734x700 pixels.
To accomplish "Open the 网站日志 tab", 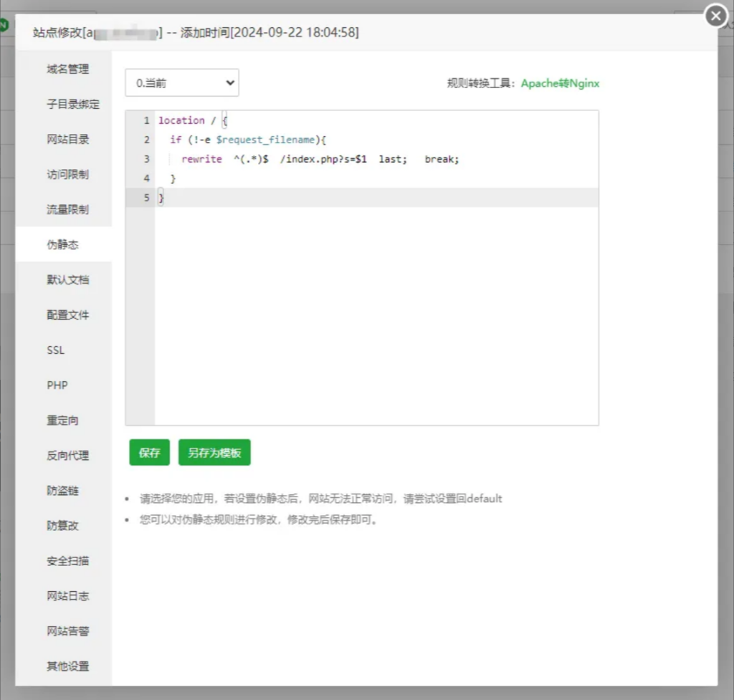I will tap(64, 595).
